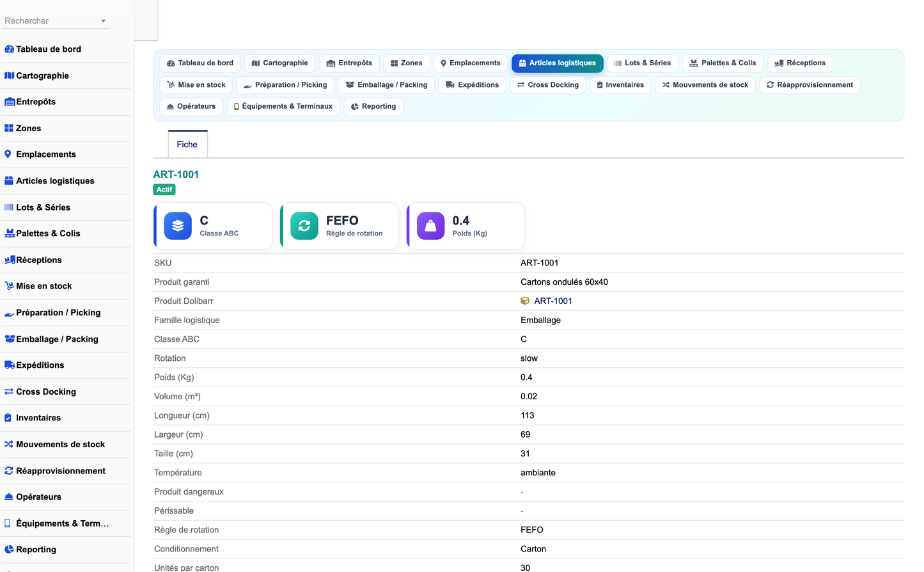Click the Équipements & Terminaux device icon in sidebar
Viewport: 924px width, 572px height.
pos(7,523)
